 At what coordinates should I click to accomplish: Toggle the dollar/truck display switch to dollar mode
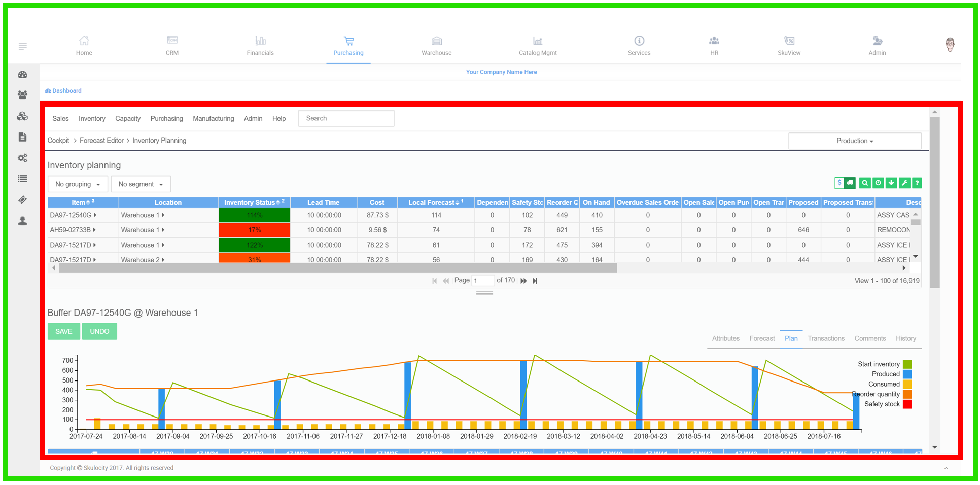tap(839, 183)
